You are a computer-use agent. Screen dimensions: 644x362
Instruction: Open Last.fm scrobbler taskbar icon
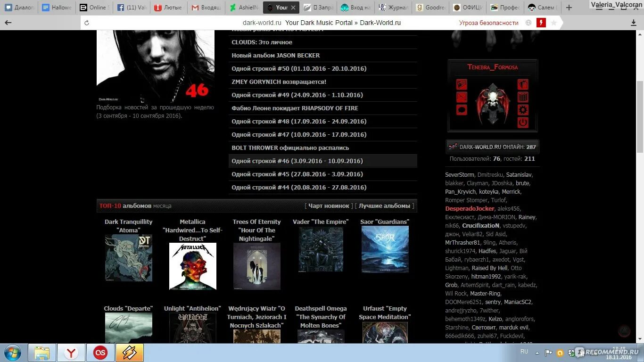100,353
